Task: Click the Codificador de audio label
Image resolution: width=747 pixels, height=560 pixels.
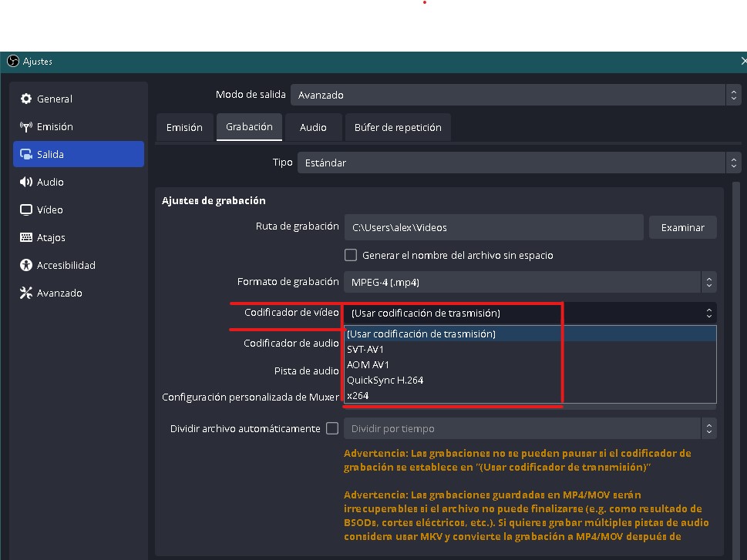Action: pos(291,344)
